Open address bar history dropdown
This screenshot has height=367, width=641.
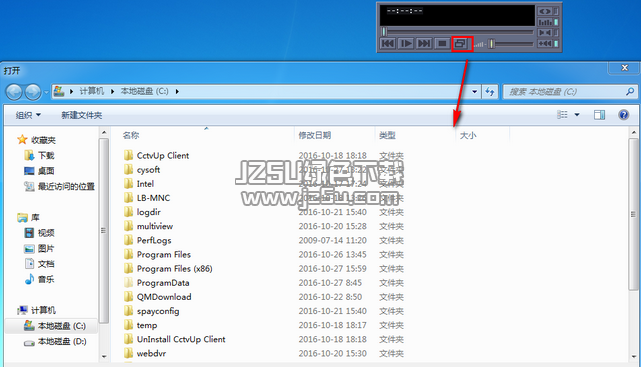click(x=474, y=92)
